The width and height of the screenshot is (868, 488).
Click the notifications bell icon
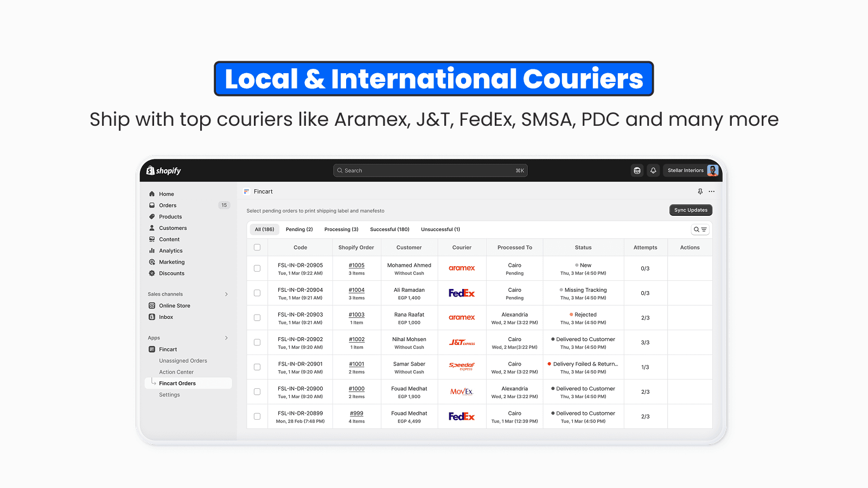[x=653, y=170]
